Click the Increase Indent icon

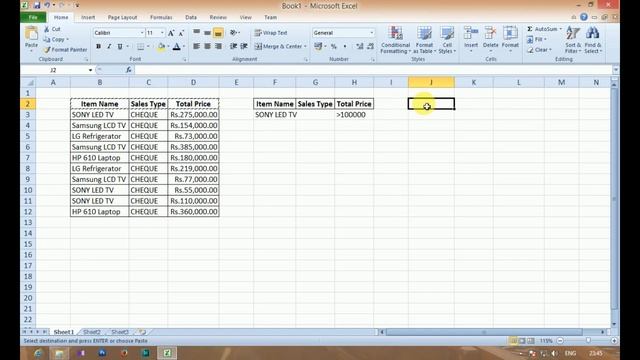(x=244, y=47)
